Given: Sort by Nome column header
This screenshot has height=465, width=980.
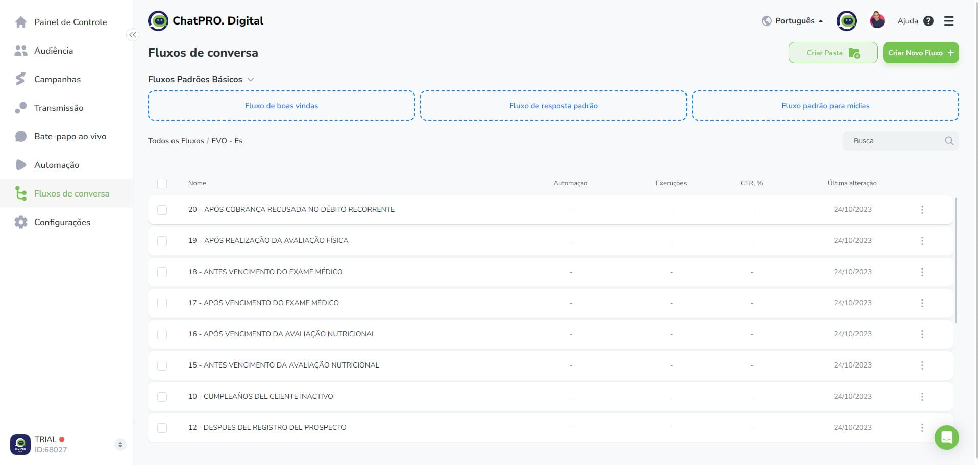Looking at the screenshot, I should [x=197, y=183].
